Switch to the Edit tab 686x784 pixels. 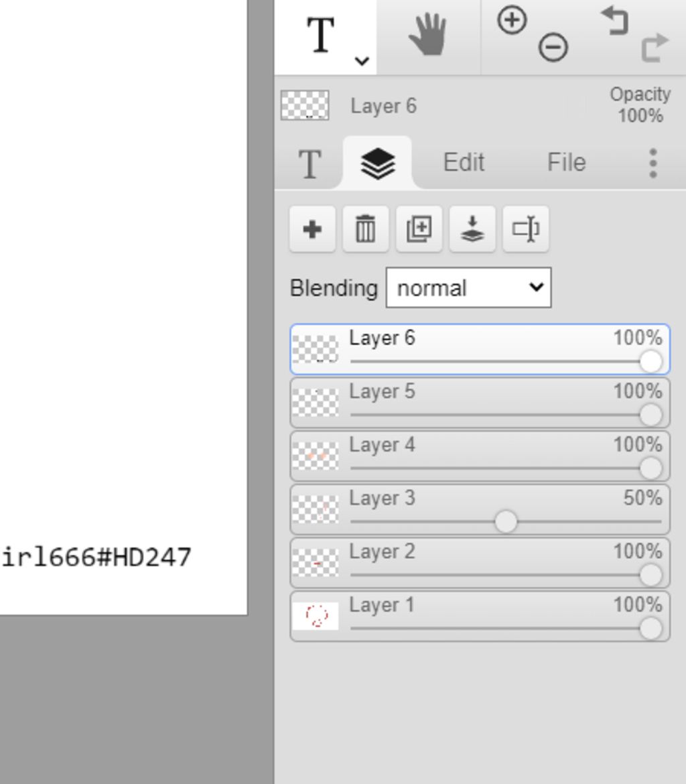coord(464,163)
